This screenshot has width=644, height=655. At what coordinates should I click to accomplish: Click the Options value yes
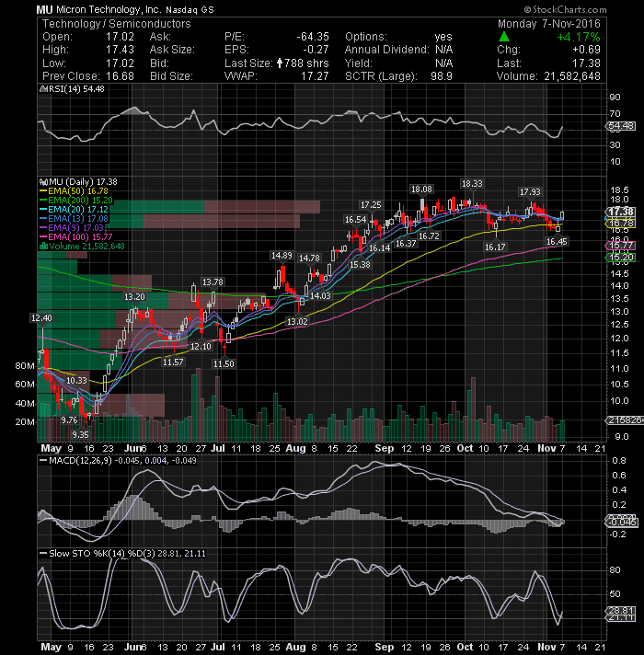[443, 37]
